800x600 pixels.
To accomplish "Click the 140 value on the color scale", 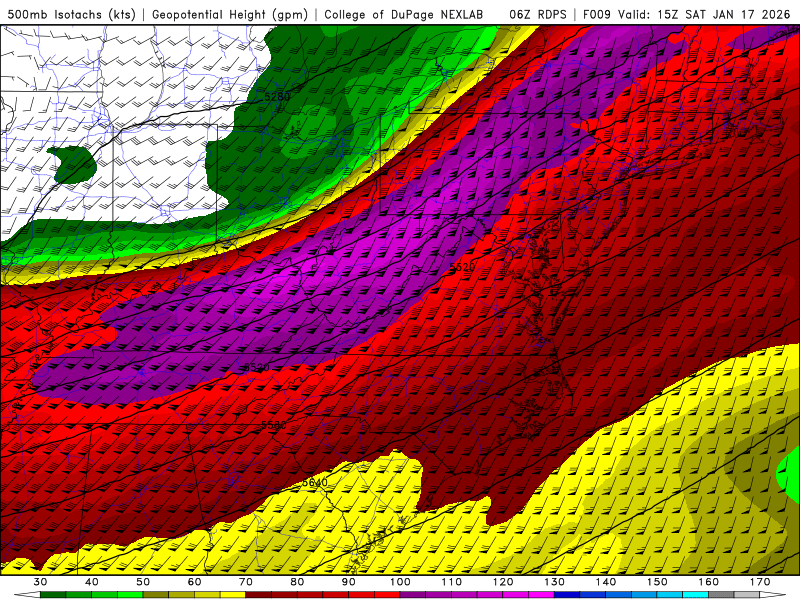I will (x=606, y=582).
